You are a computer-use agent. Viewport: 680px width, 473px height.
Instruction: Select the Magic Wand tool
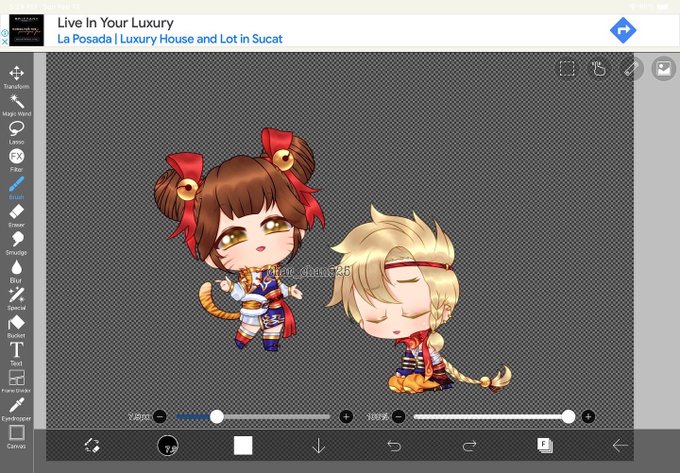16,105
